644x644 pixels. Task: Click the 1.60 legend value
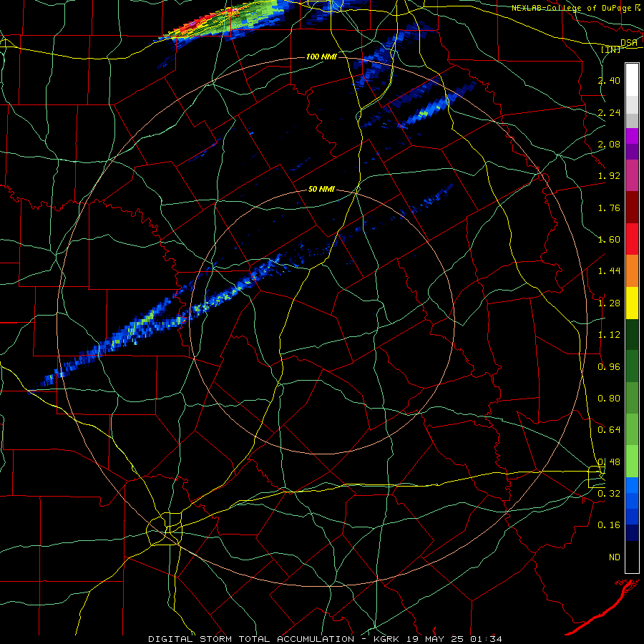609,240
